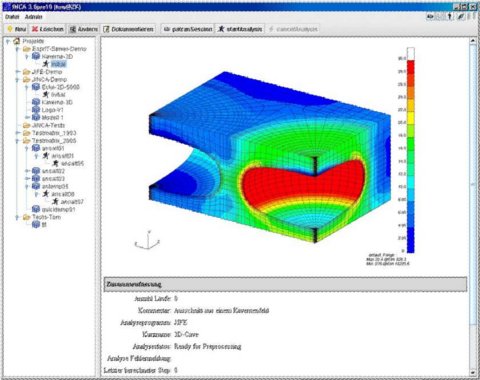The width and height of the screenshot is (480, 380).
Task: Click the startAnalysis button label
Action: coord(244,29)
